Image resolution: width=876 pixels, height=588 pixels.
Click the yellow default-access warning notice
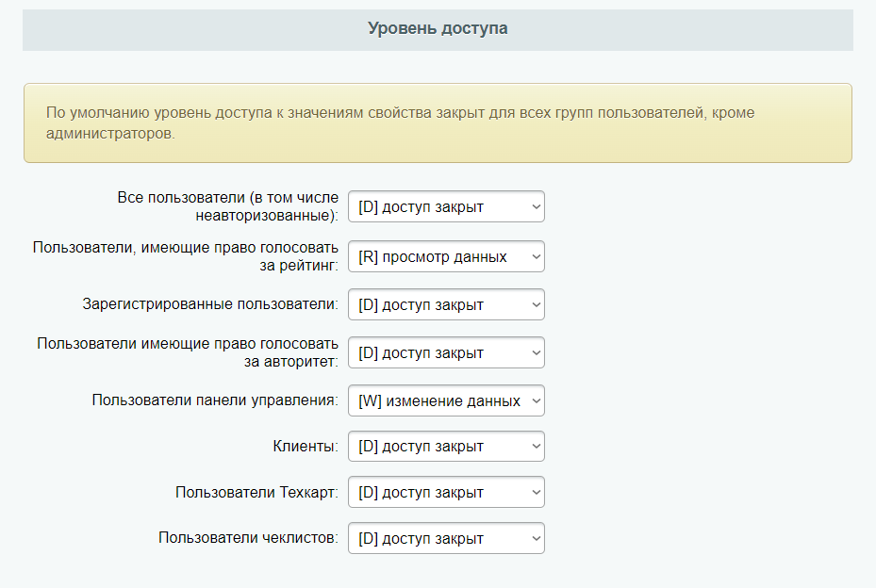tap(438, 122)
